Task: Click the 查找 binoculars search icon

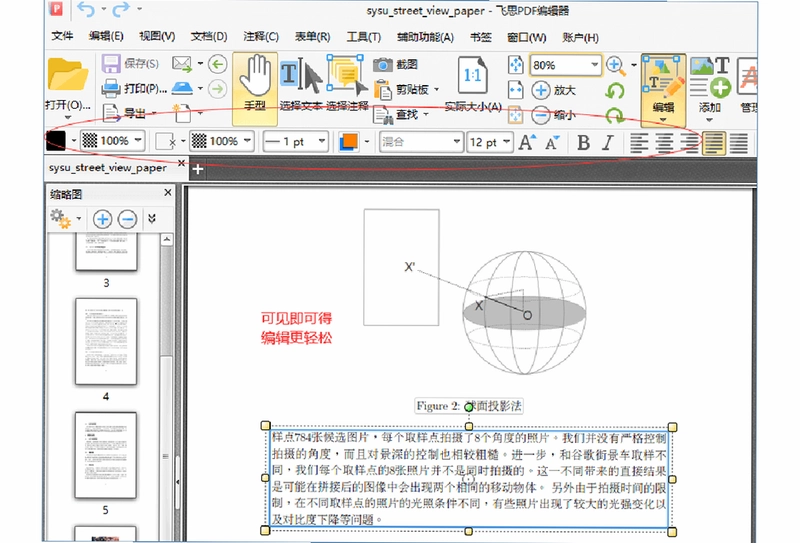Action: pyautogui.click(x=383, y=114)
